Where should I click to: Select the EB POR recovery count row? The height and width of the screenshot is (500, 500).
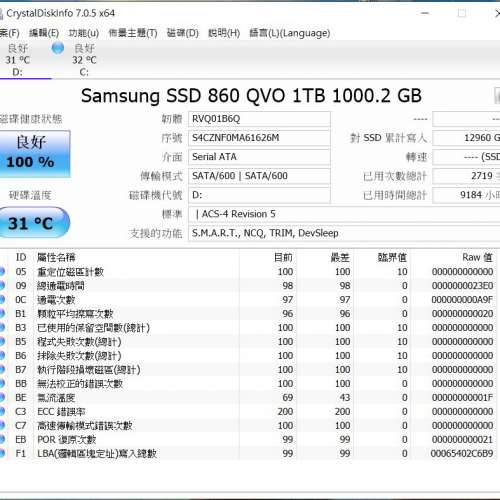(x=248, y=440)
